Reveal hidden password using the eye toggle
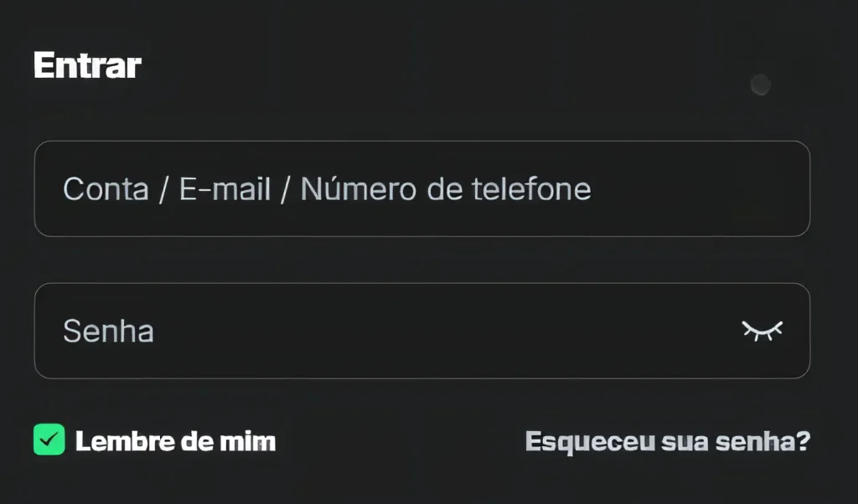 [x=762, y=331]
